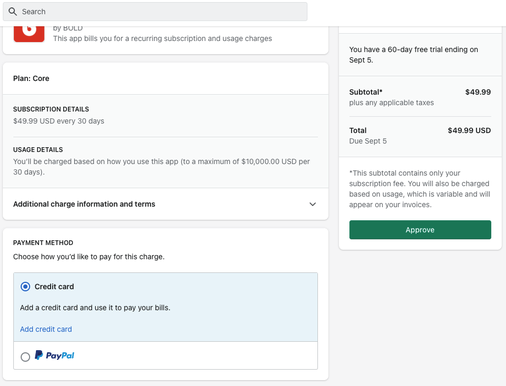This screenshot has width=506, height=386.
Task: Select the PayPal radio button
Action: tap(25, 357)
